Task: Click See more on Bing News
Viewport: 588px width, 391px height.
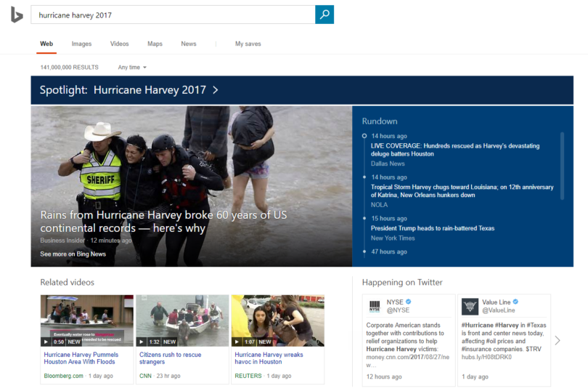Action: click(73, 254)
